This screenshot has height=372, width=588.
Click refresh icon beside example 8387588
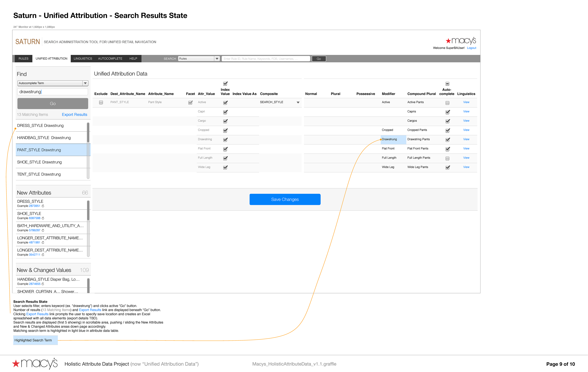[x=43, y=218]
